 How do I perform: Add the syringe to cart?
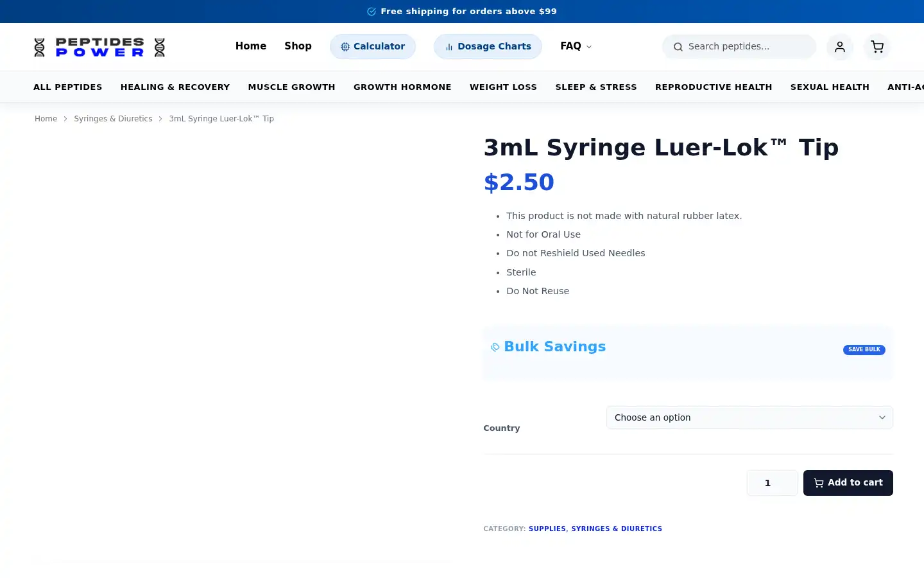[x=848, y=483]
